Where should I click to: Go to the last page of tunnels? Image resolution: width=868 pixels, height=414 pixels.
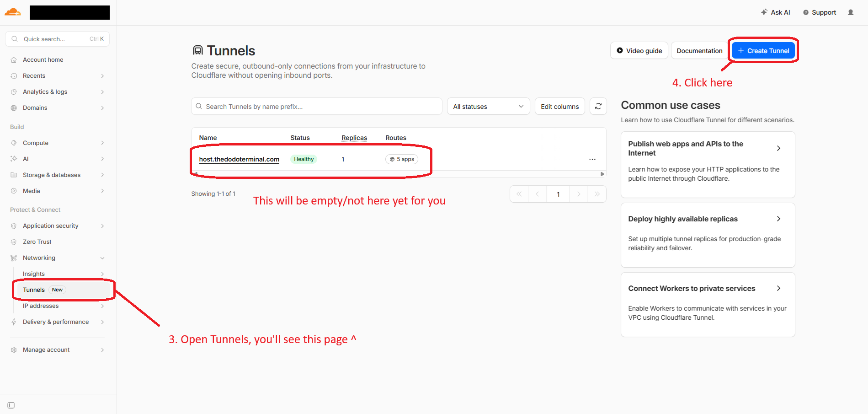point(597,194)
